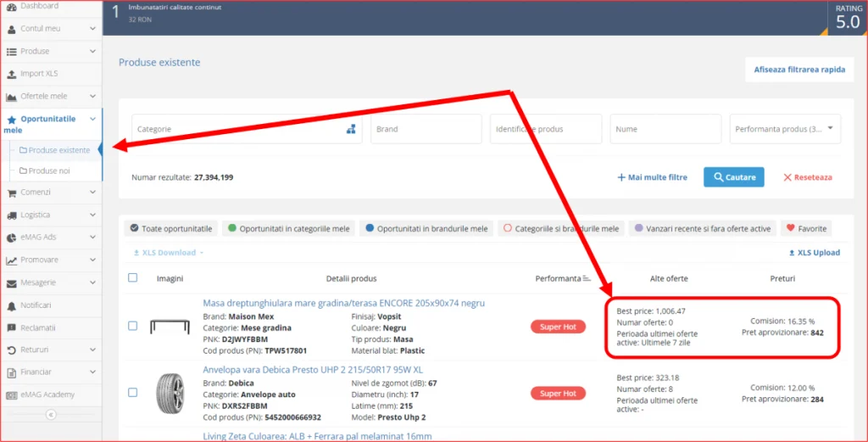
Task: Click the category tree icon in Categorie field
Action: [350, 130]
